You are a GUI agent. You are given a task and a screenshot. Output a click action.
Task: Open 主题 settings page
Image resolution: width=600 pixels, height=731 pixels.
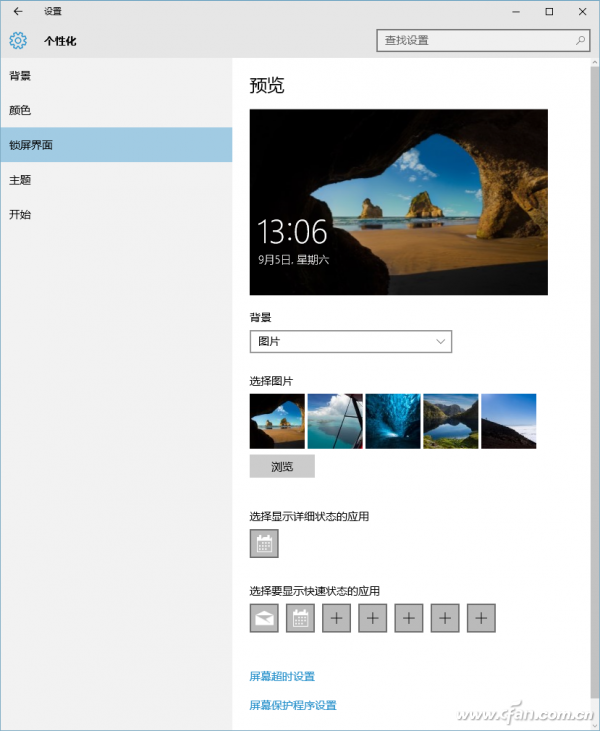click(116, 180)
